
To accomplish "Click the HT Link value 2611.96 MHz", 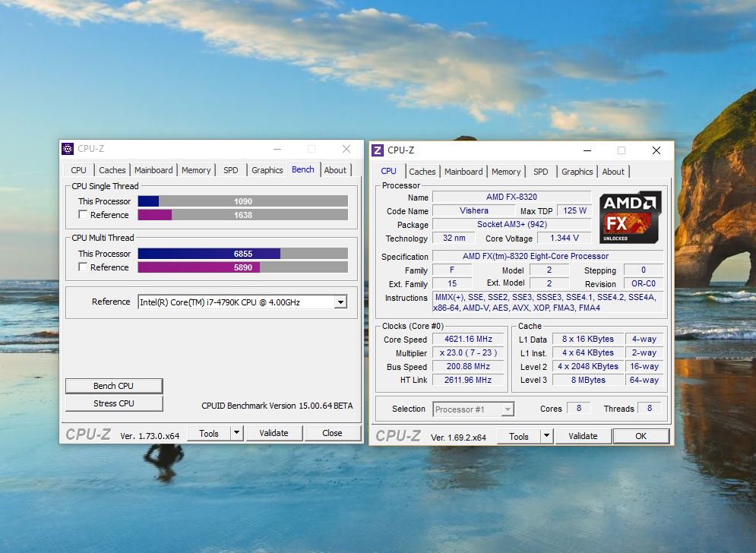I will point(468,380).
